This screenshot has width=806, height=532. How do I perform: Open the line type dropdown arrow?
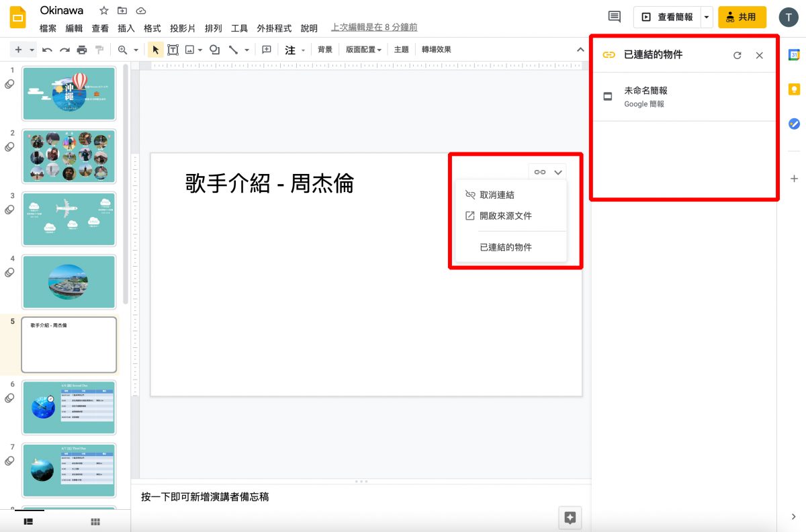pos(247,50)
